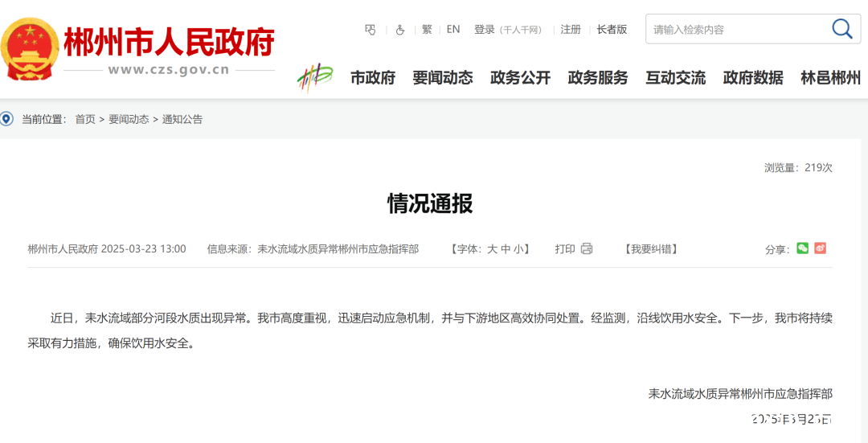Click the location pin icon

(6, 118)
